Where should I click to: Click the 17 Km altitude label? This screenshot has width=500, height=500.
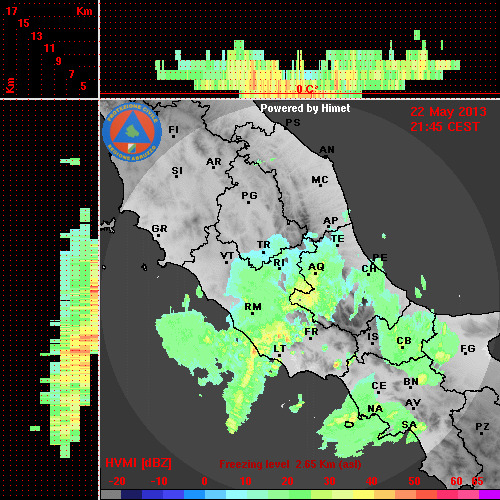click(11, 11)
